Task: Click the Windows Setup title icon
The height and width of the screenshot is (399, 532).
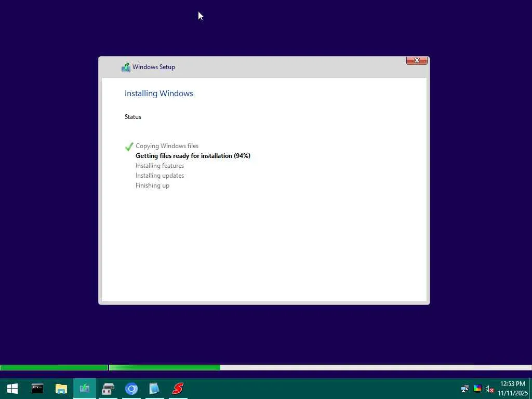Action: (x=126, y=67)
